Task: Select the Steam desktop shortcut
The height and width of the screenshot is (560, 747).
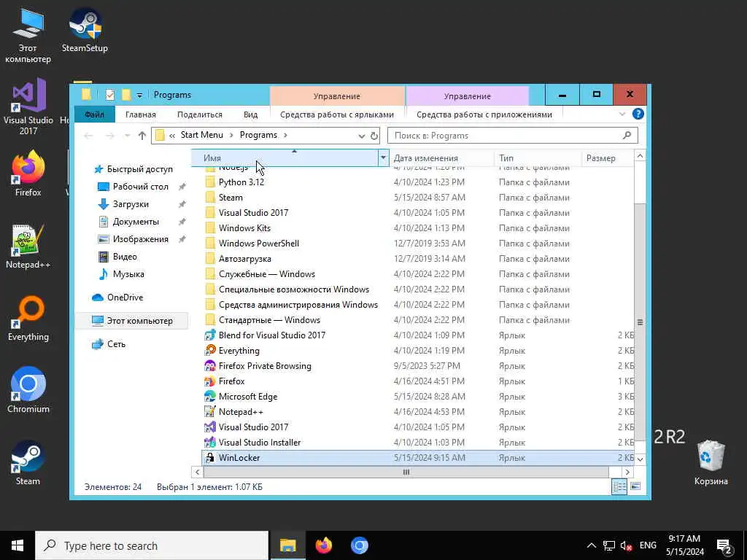Action: tap(28, 462)
